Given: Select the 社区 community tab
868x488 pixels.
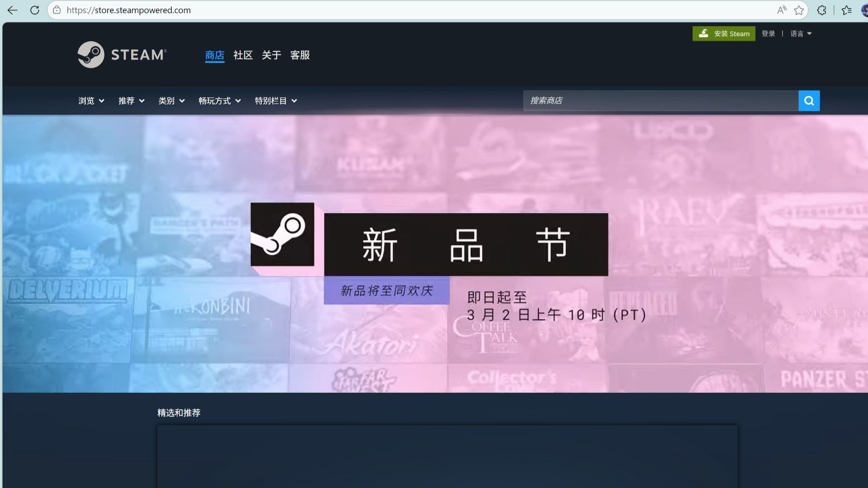Looking at the screenshot, I should coord(243,55).
